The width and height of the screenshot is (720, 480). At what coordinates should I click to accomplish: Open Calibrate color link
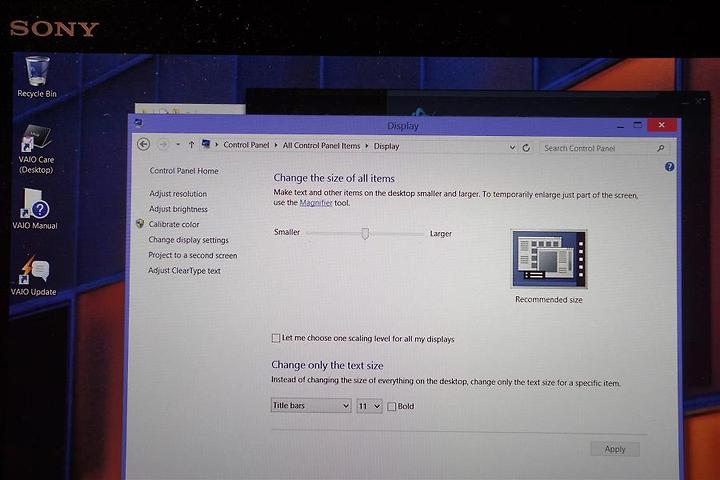coord(174,225)
